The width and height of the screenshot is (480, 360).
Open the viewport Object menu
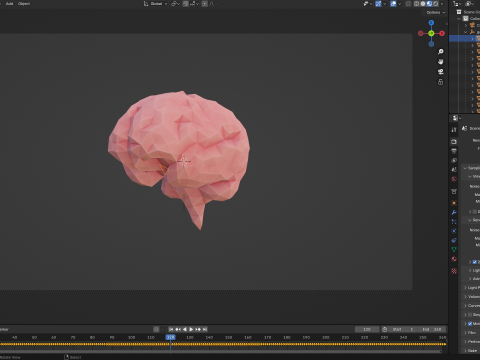tap(24, 4)
